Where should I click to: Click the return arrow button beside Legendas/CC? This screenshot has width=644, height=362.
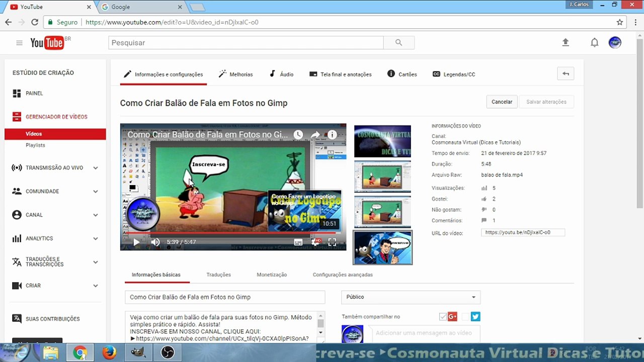click(x=566, y=74)
